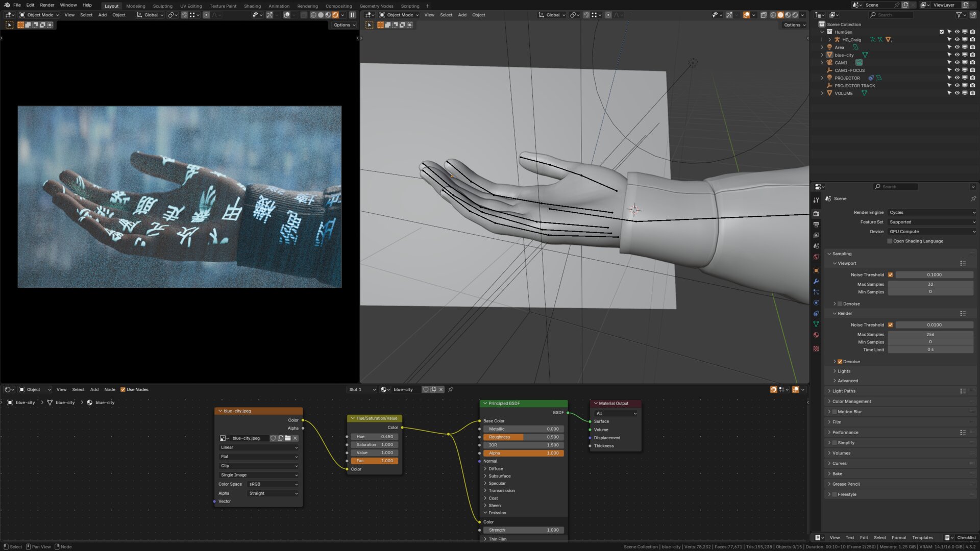Switch to the Compositing workspace tab
The image size is (980, 551).
pos(338,6)
